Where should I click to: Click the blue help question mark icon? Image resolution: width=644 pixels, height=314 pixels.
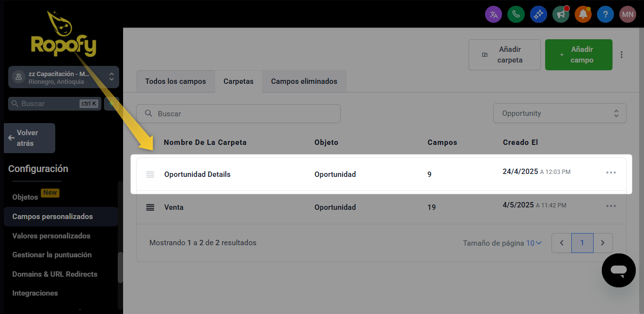click(605, 14)
